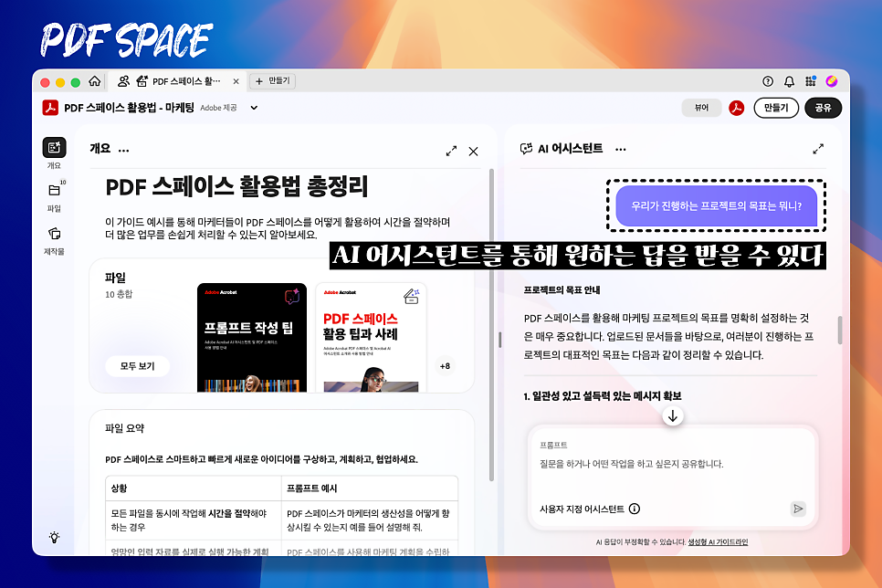The width and height of the screenshot is (882, 588).
Task: Click the scroll-down arrow in AI chat
Action: (672, 415)
